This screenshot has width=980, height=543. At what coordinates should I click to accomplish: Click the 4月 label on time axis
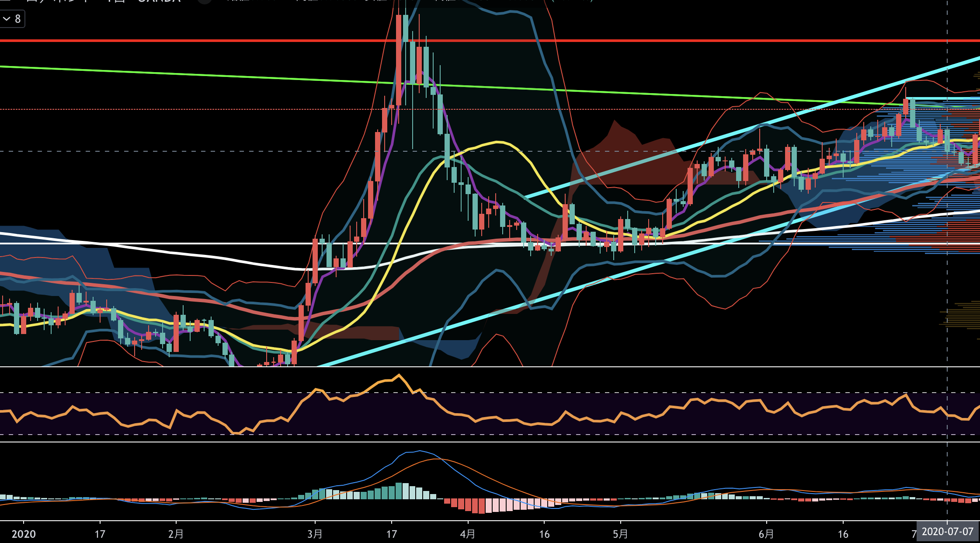(x=468, y=534)
